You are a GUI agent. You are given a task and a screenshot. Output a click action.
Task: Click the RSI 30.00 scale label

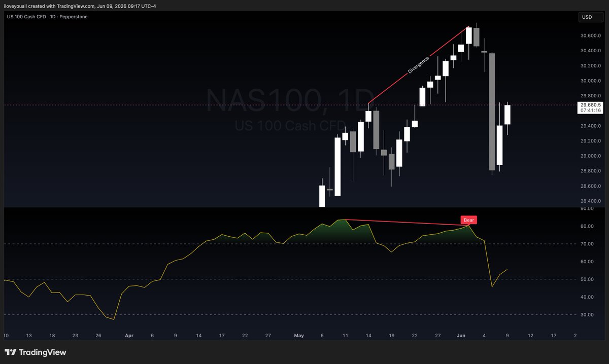587,315
